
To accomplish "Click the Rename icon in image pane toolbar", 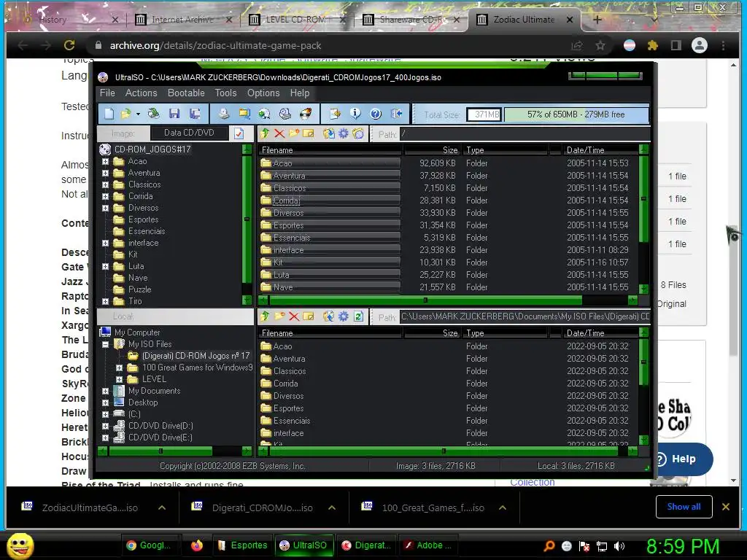I will tap(309, 134).
